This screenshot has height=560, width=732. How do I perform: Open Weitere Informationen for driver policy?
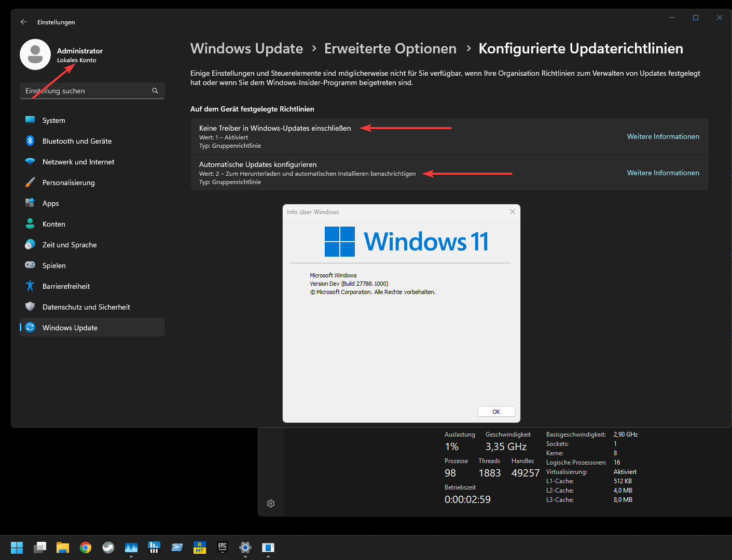pos(663,136)
